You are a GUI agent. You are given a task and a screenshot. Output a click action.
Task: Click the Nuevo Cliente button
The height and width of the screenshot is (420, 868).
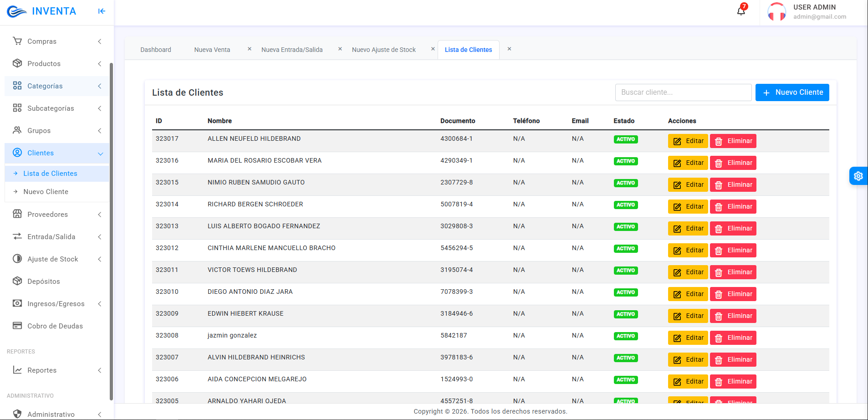[792, 92]
